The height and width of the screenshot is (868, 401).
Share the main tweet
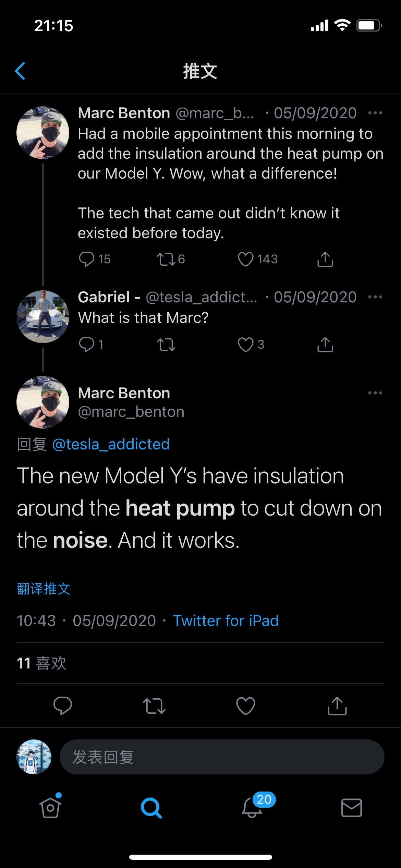pos(337,706)
